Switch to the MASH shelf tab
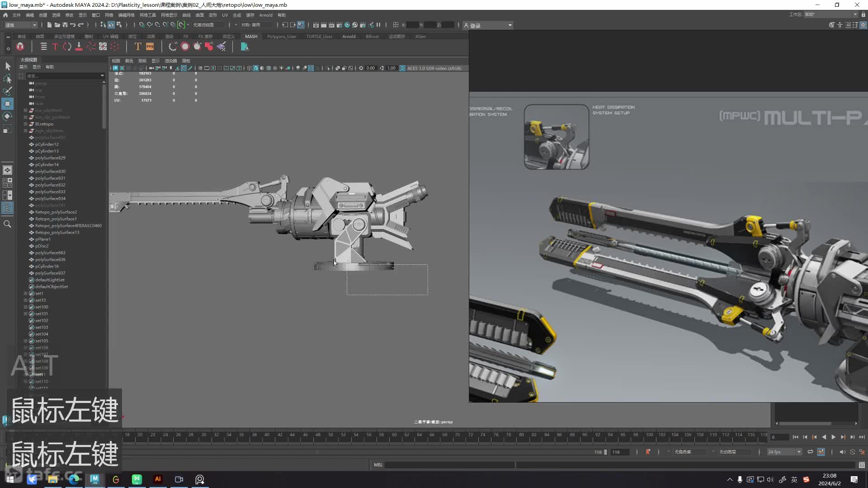 tap(251, 37)
